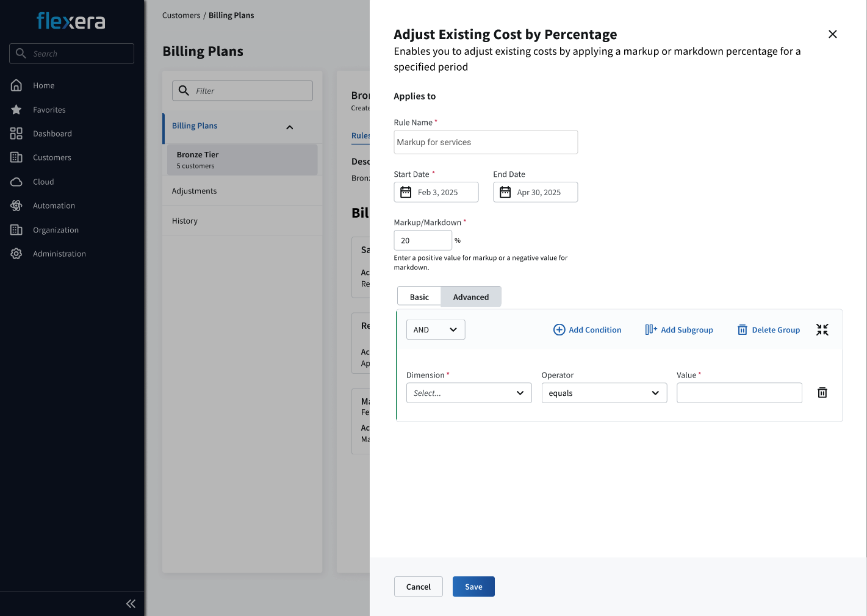
Task: Collapse the Billing Plans section chevron
Action: pos(289,127)
